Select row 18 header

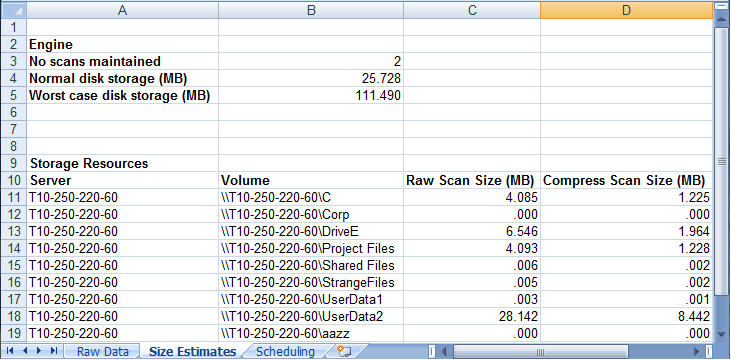[13, 317]
